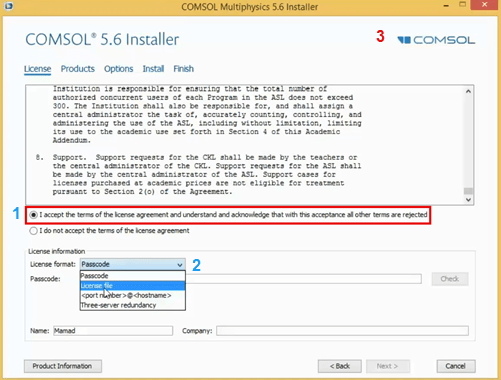Click the COMSOL logo at top right
This screenshot has height=380, width=501.
(436, 40)
